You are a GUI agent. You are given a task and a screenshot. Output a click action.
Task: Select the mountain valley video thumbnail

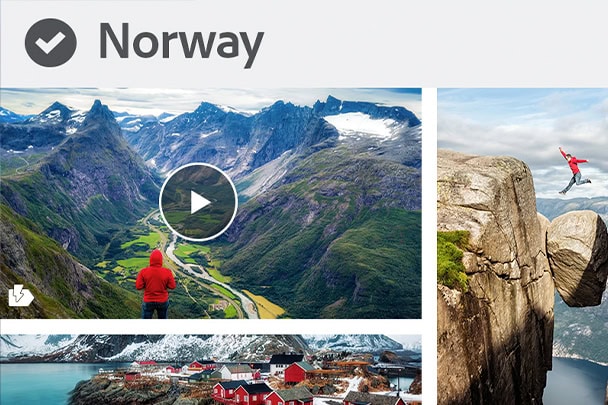click(211, 204)
